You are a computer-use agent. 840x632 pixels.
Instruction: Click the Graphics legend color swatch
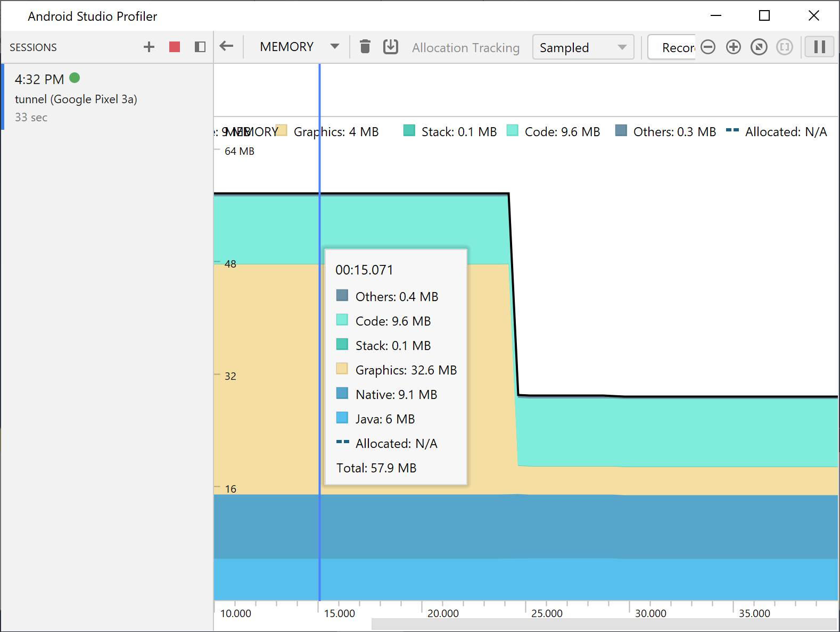pyautogui.click(x=282, y=131)
